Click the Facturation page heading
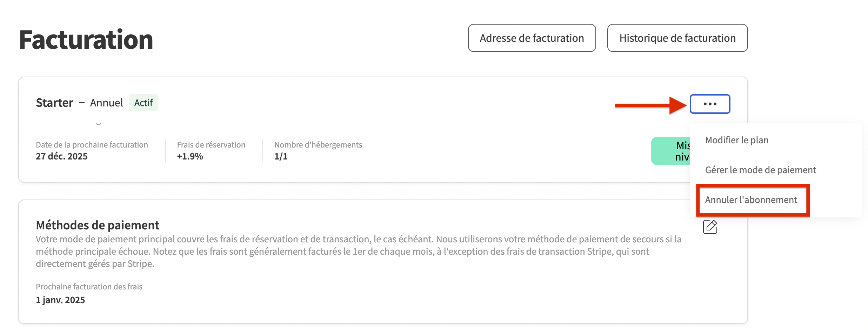 [x=86, y=39]
